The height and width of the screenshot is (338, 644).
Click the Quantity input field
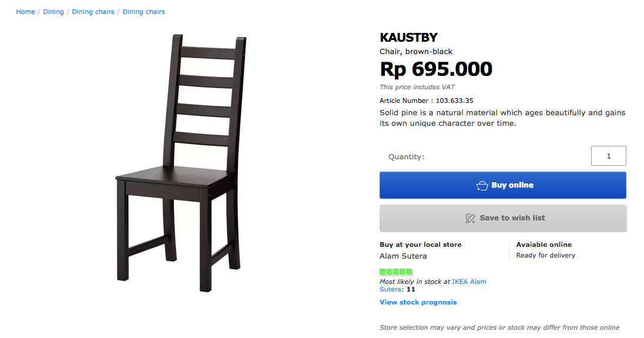click(x=608, y=156)
